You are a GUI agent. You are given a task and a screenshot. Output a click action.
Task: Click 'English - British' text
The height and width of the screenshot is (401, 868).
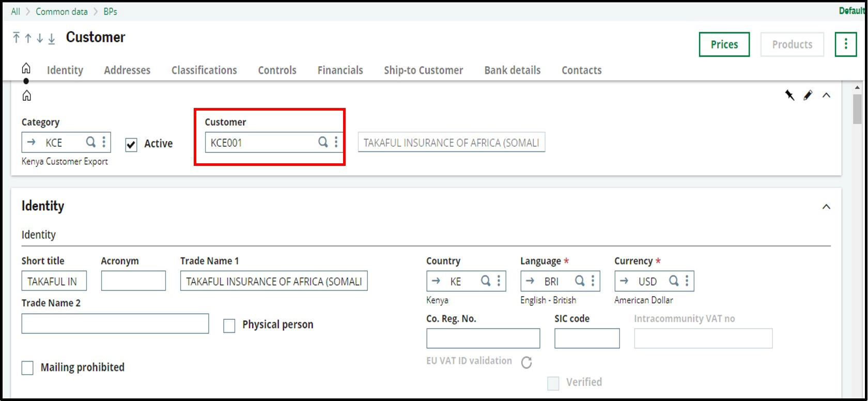(x=548, y=300)
